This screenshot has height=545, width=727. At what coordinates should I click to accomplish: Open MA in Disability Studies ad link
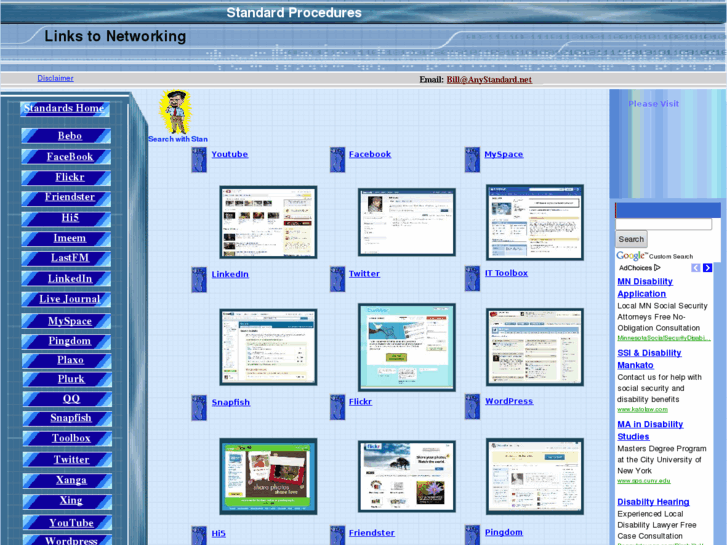tap(650, 430)
